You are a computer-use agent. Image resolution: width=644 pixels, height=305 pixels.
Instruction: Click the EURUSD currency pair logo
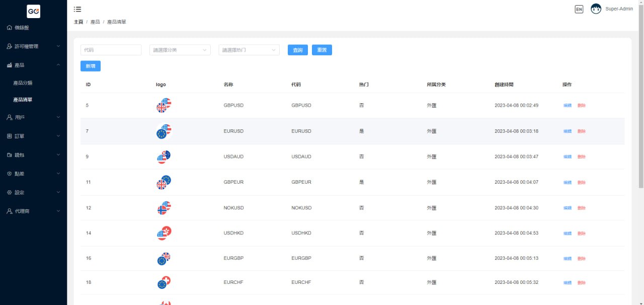coord(164,131)
